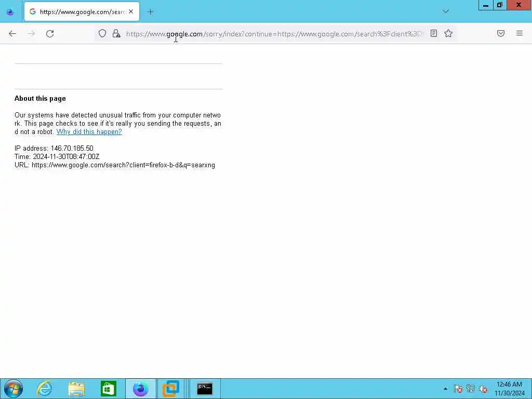This screenshot has width=532, height=399.
Task: Restore down the Firefox window
Action: point(499,5)
